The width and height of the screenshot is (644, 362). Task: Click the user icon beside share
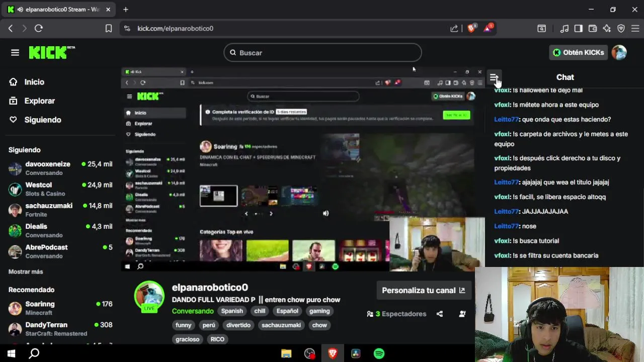tap(462, 314)
